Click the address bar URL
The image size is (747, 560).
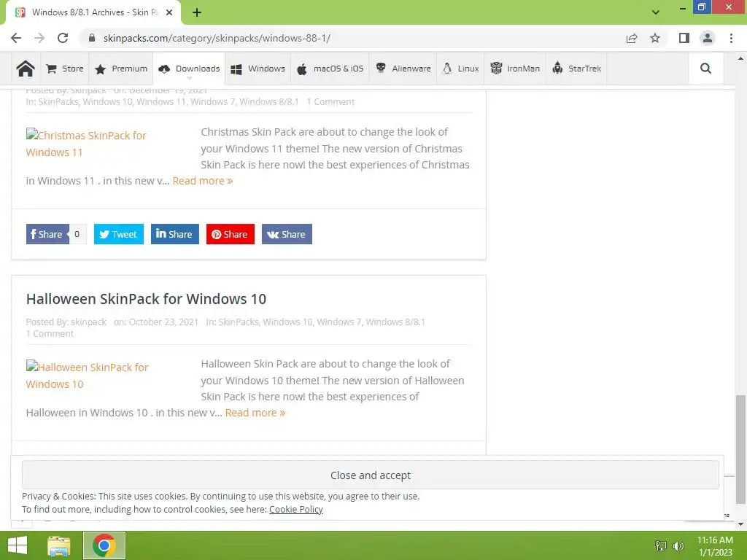click(217, 38)
